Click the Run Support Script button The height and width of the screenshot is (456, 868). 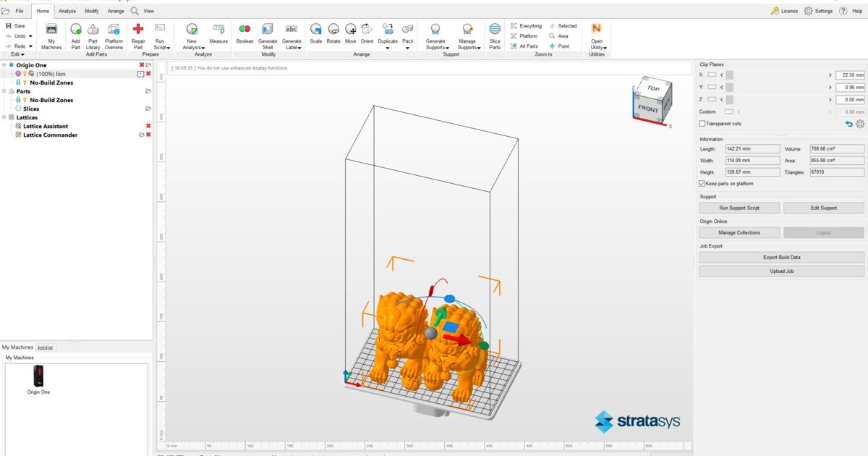tap(739, 208)
